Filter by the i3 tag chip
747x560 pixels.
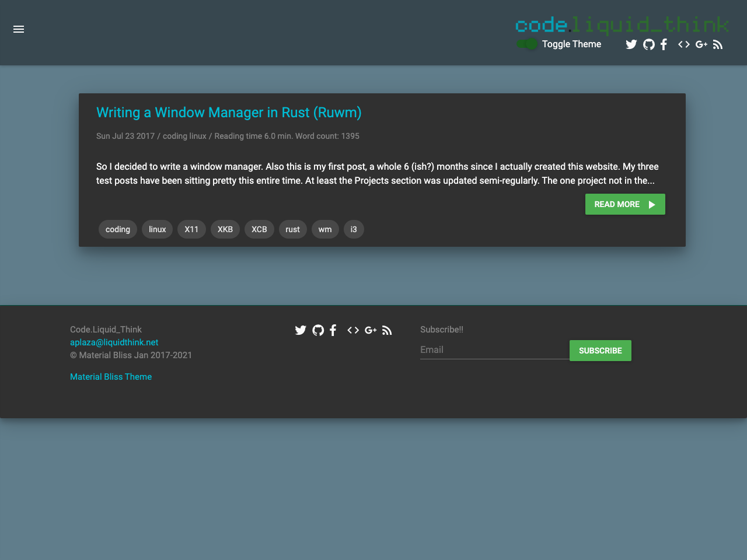pyautogui.click(x=354, y=229)
